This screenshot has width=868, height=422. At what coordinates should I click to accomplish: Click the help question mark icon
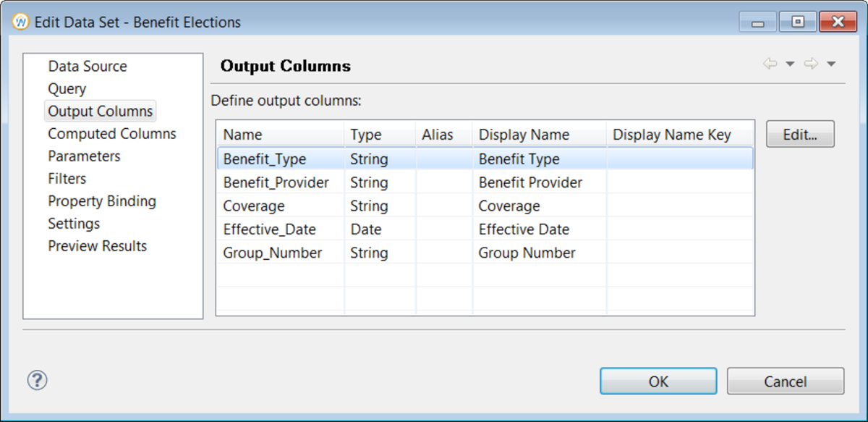(x=37, y=380)
